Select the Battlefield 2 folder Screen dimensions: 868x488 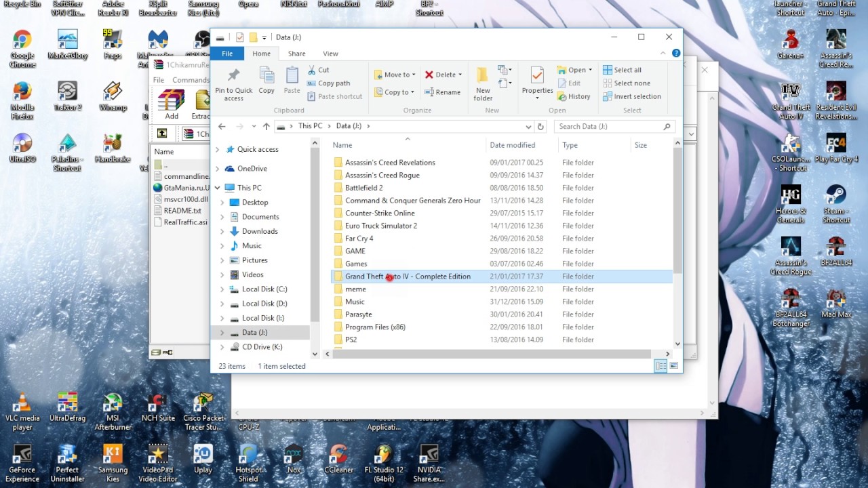coord(363,188)
